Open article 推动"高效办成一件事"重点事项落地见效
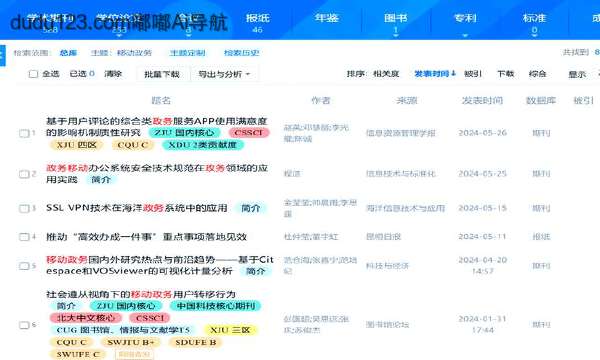Image resolution: width=600 pixels, height=360 pixels. (x=146, y=237)
